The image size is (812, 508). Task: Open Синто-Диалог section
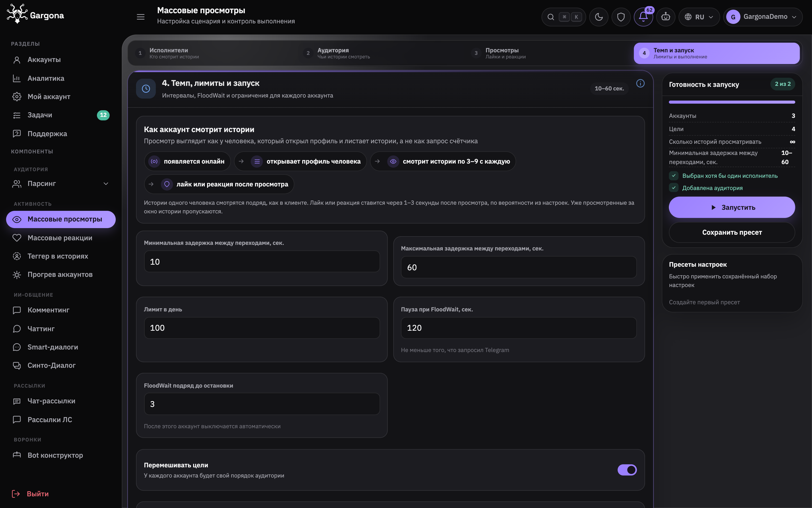[x=61, y=366]
